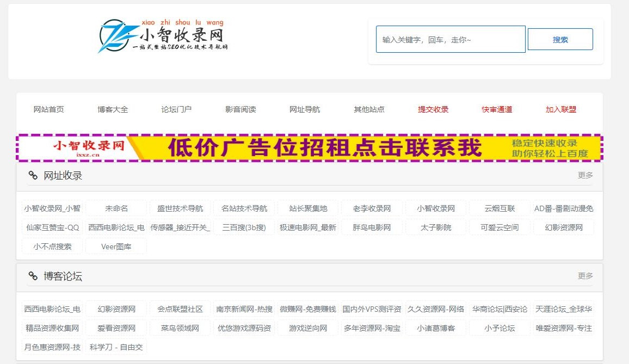Viewport: 629px width, 364px height.
Task: Click the 会点联盟社区 site link
Action: coord(180,309)
